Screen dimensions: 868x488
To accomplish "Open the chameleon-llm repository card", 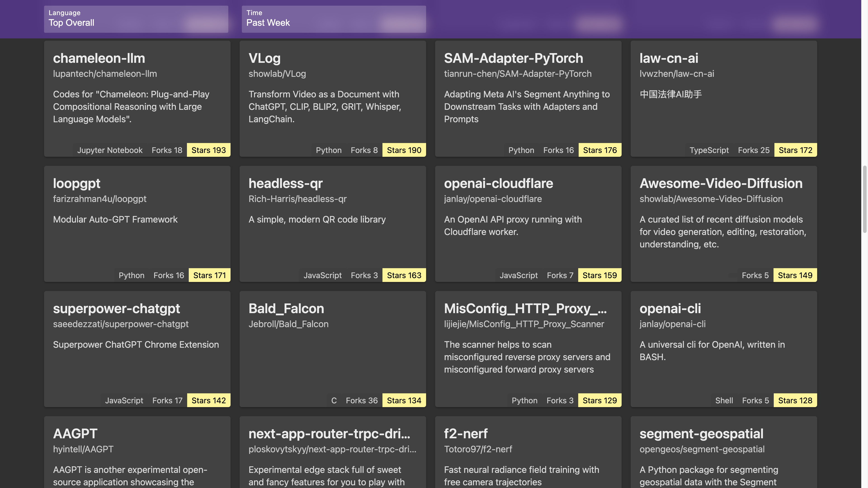I will (99, 58).
